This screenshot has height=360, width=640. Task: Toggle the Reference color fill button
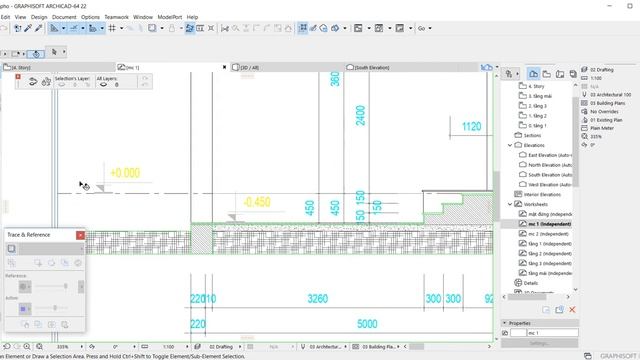click(24, 287)
